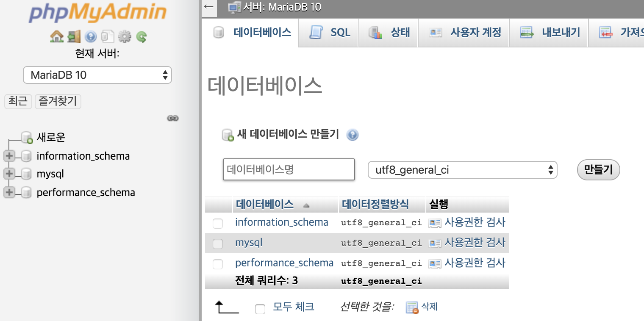
Task: Open the MariaDB 10 server dropdown
Action: pos(97,75)
